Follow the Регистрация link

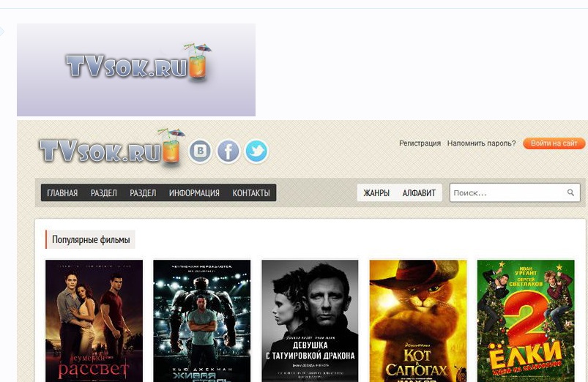pyautogui.click(x=420, y=143)
